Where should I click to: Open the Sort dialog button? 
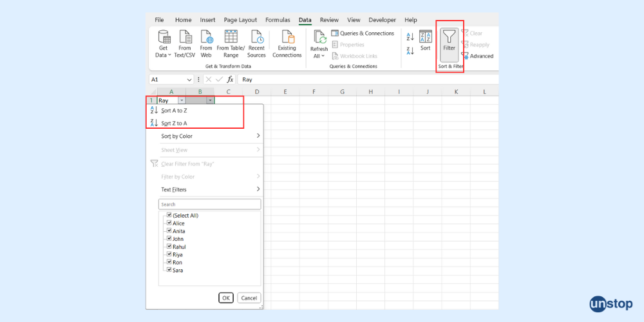(426, 40)
